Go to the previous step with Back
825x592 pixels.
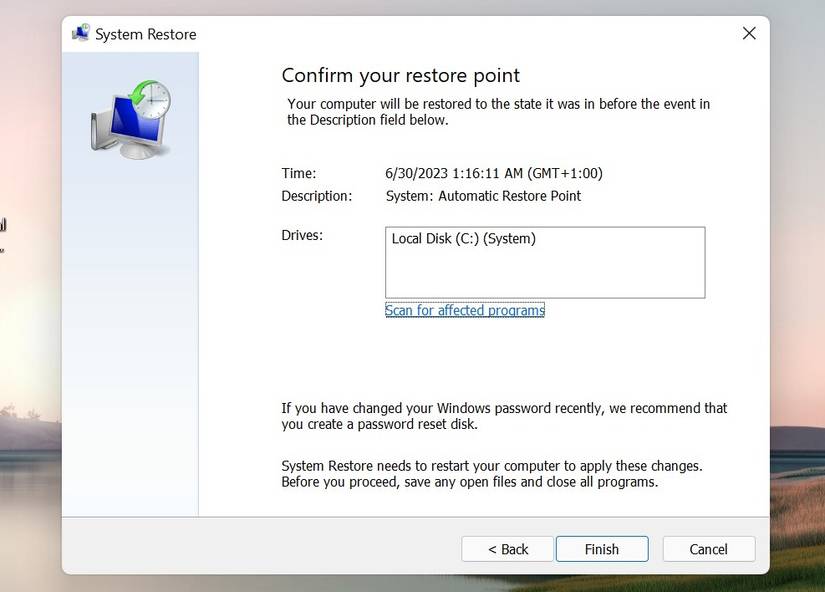[507, 549]
